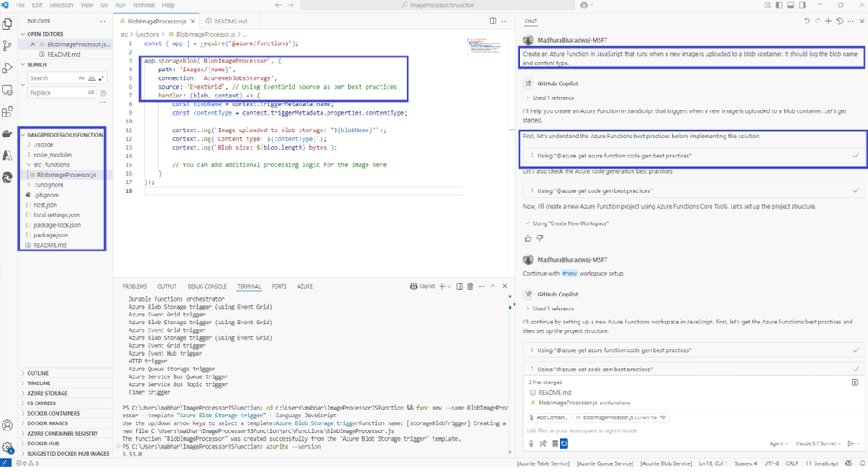Kill the terminal with trash icon
The height and width of the screenshot is (473, 868).
(470, 286)
